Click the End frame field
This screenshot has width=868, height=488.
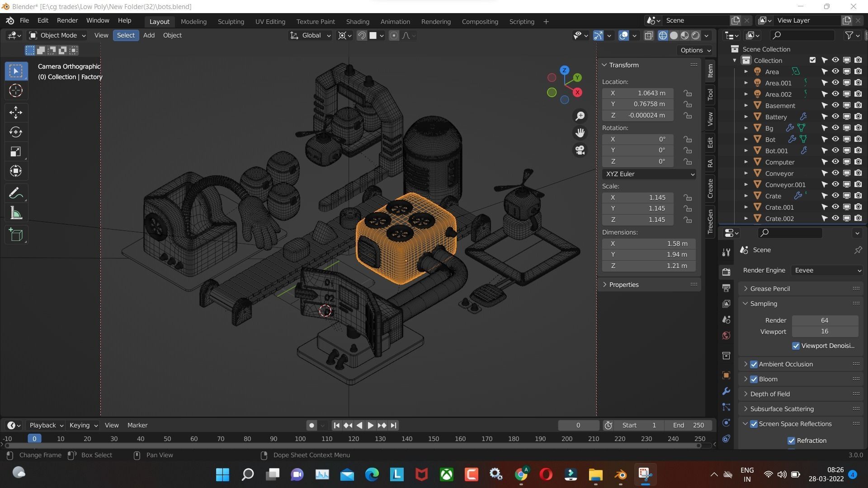point(688,425)
